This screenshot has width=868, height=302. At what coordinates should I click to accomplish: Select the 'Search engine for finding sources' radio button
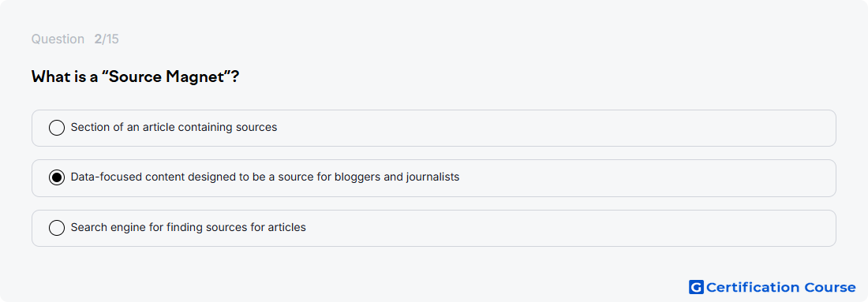[57, 227]
